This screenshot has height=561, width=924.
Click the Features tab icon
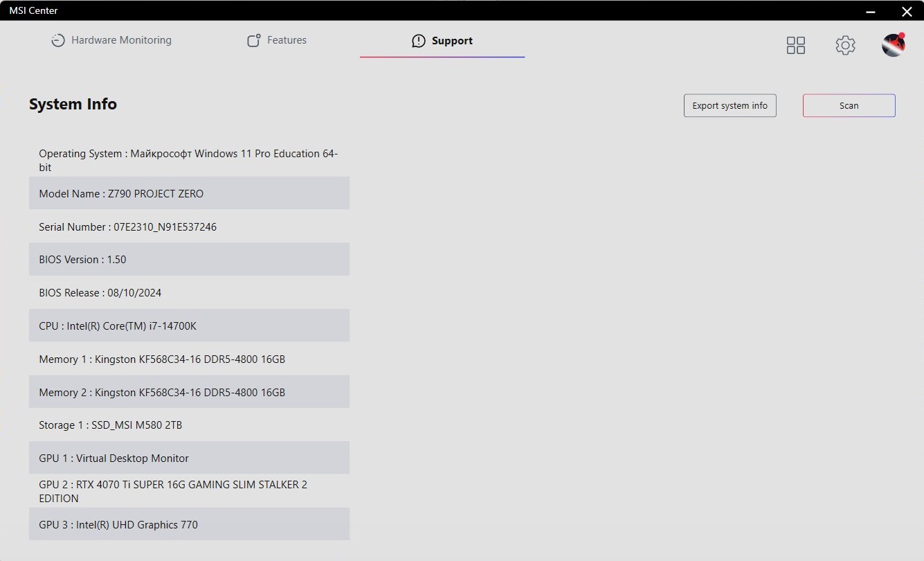254,41
